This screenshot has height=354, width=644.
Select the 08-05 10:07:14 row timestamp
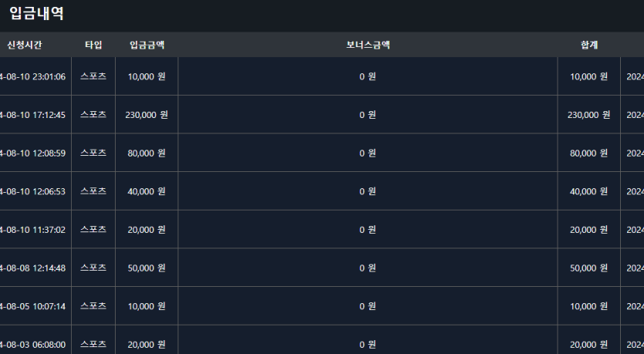coord(33,306)
